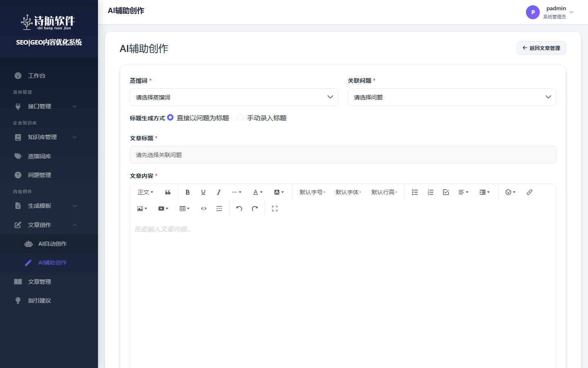Click the padmin user avatar
This screenshot has height=368, width=588.
[x=533, y=12]
